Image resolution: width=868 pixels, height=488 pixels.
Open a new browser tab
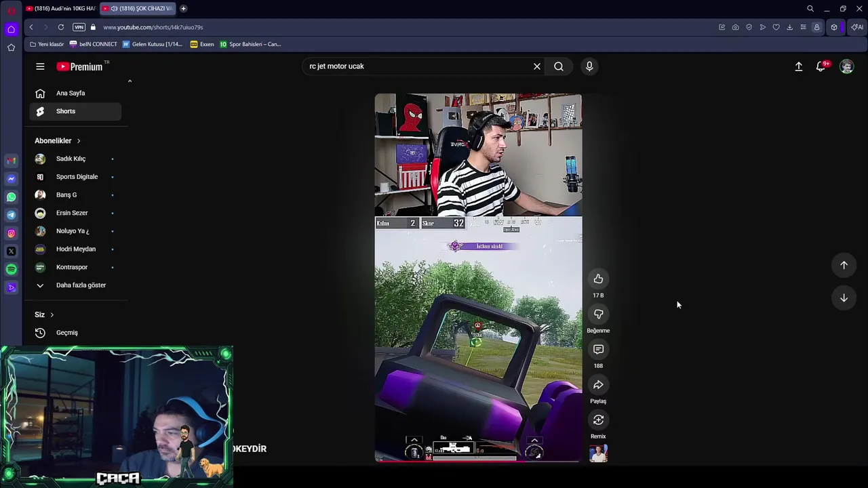point(183,8)
